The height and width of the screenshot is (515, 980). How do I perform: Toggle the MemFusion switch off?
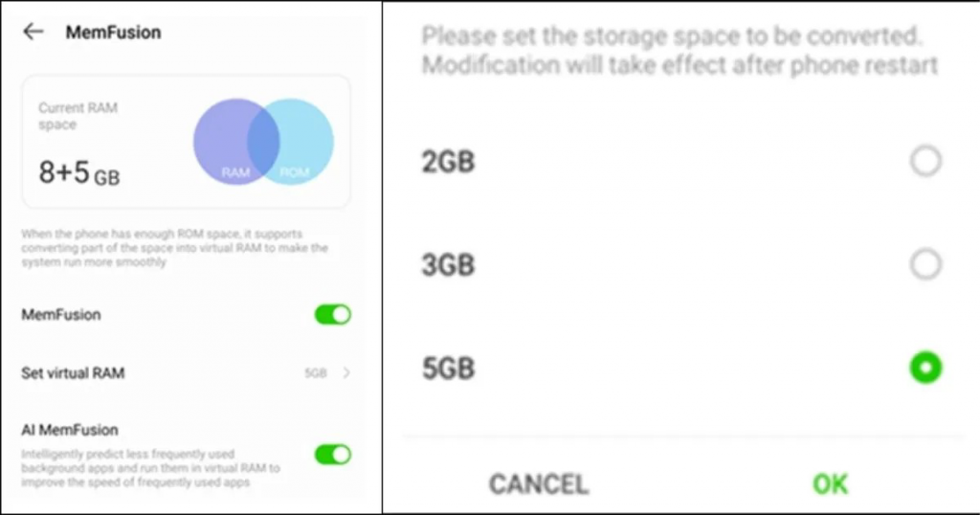pos(333,314)
